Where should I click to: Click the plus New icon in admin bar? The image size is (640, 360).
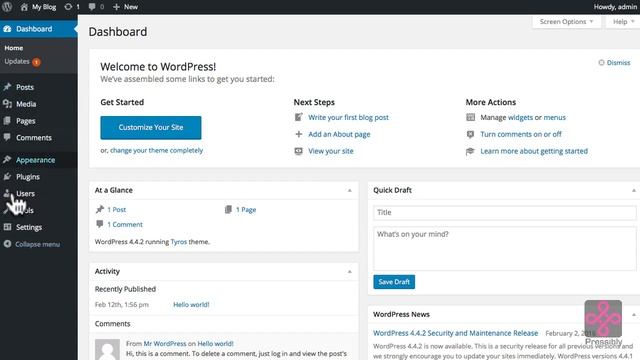pyautogui.click(x=116, y=7)
